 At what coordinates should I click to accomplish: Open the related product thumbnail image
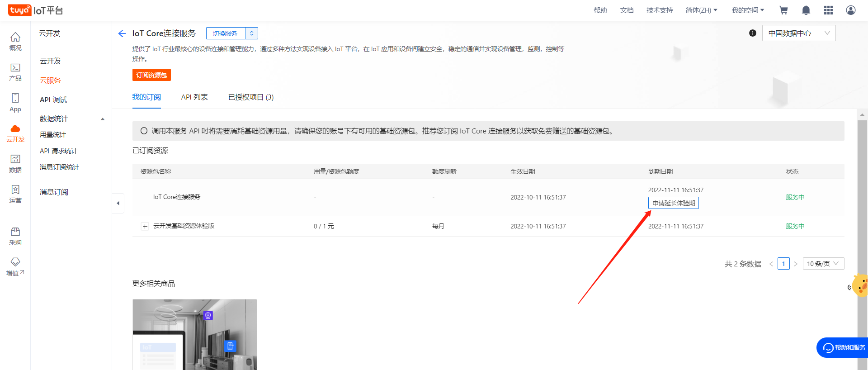point(195,335)
